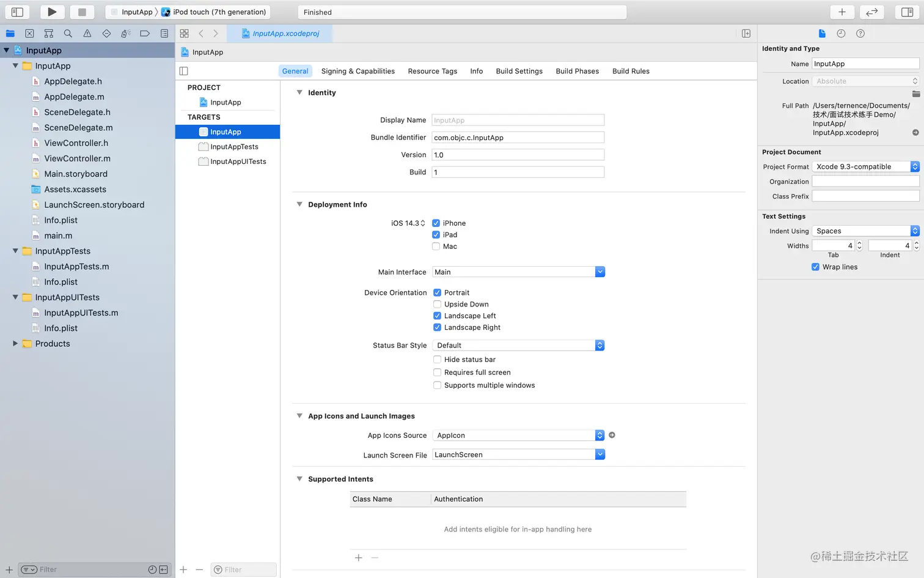
Task: Show the Test navigator diamond icon
Action: (x=106, y=34)
